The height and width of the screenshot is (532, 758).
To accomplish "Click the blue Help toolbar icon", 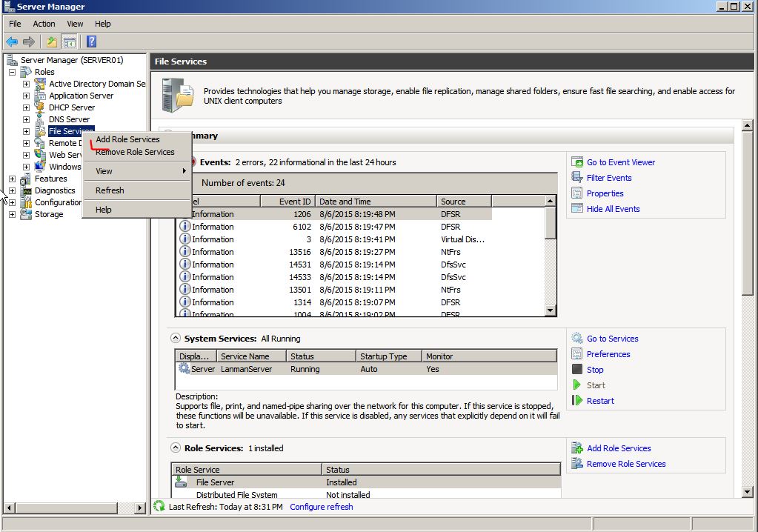I will (91, 42).
